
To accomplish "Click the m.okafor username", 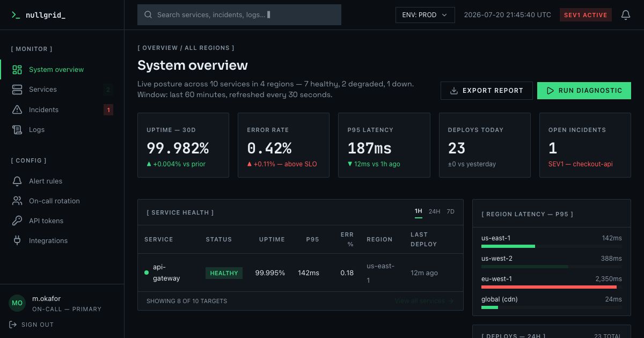I will coord(47,299).
